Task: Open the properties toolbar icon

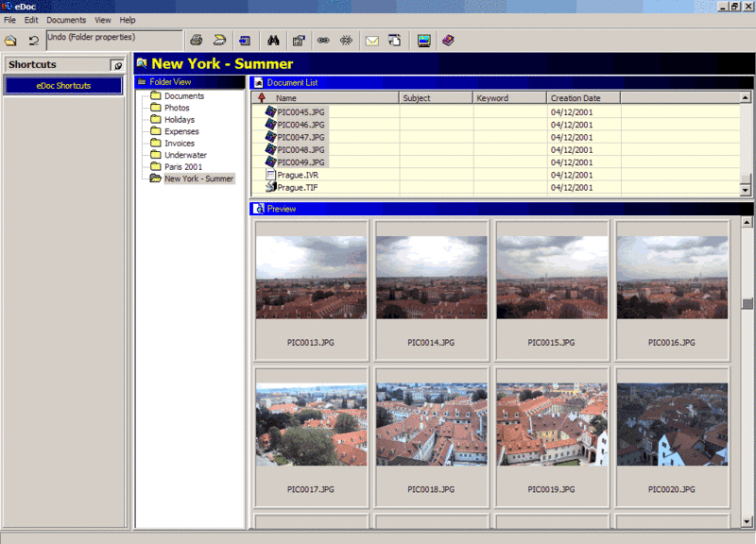Action: point(299,41)
